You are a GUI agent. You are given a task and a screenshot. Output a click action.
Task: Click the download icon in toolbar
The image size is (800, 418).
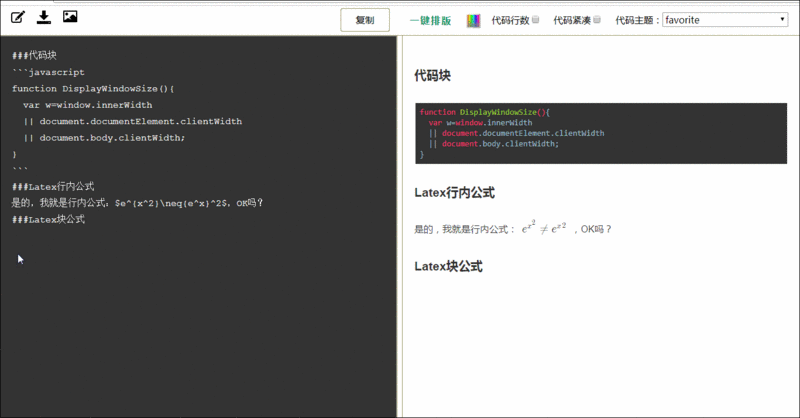(44, 17)
